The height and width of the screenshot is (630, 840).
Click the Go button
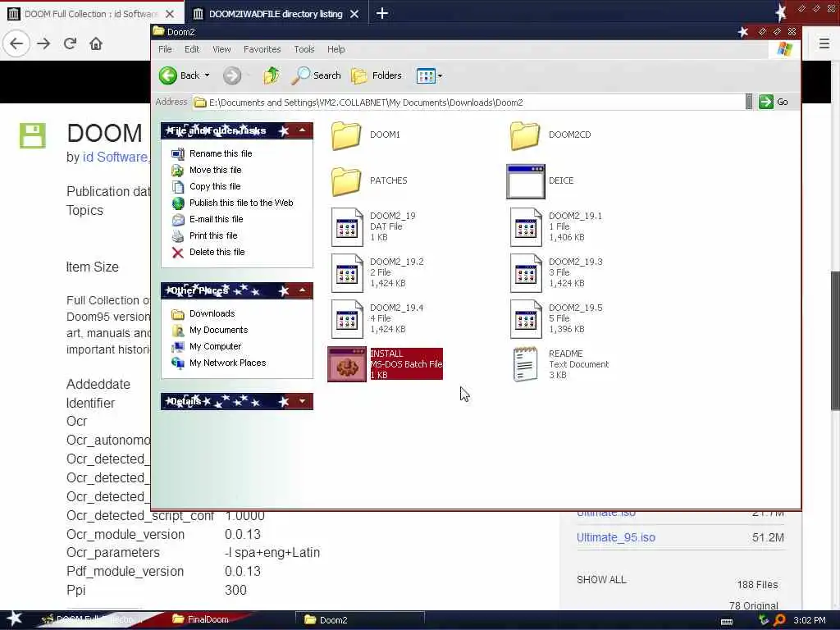tap(774, 102)
